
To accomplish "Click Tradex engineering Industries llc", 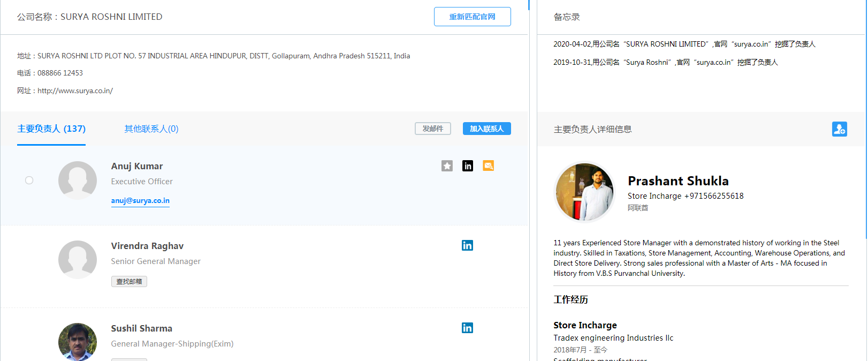I will coord(613,338).
